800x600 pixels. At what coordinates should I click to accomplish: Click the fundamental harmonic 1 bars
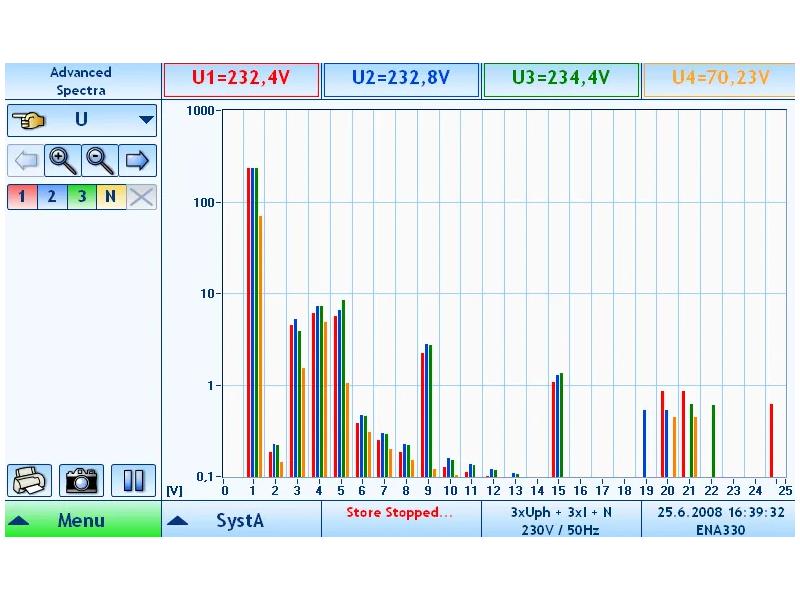[x=254, y=322]
